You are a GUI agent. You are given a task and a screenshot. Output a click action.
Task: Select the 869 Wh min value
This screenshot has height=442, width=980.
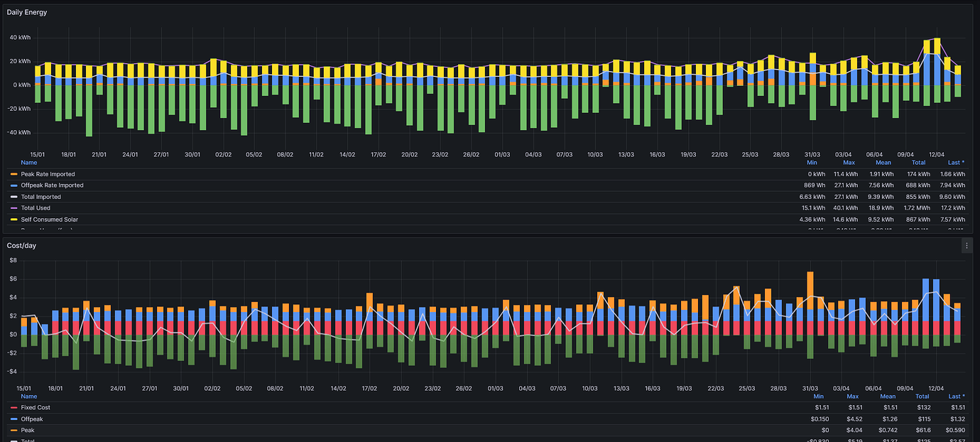pos(814,185)
